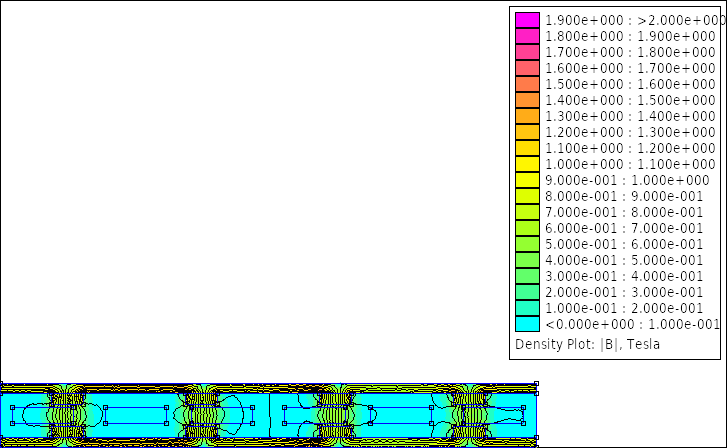Viewport: 727px width, 448px height.
Task: Click the 1.300e+000 : 1.400e+000 legend swatch
Action: click(527, 116)
